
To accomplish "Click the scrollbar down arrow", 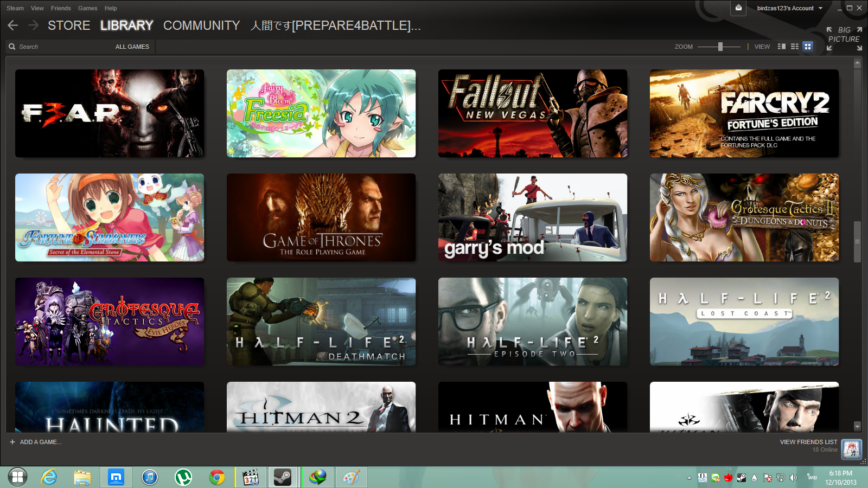I will click(x=857, y=426).
